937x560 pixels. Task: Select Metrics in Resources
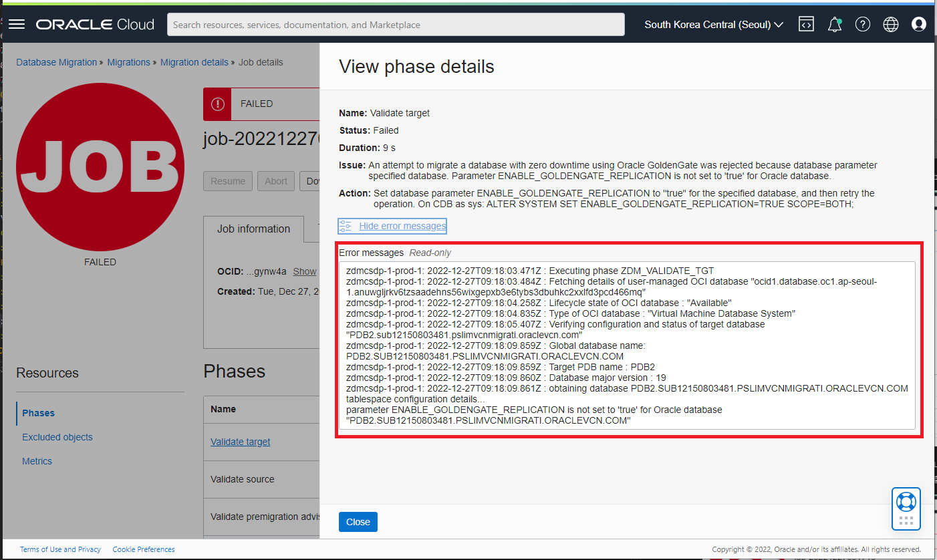point(37,461)
